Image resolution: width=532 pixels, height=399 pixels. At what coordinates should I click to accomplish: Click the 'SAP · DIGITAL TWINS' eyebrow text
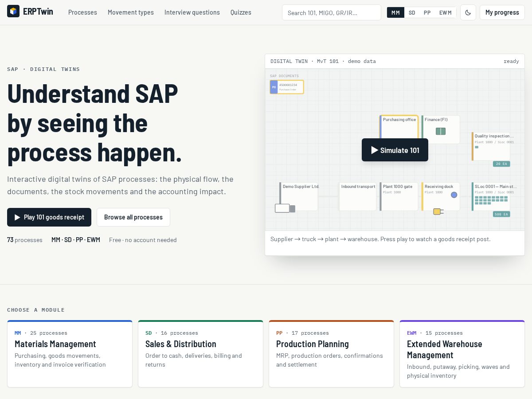43,69
